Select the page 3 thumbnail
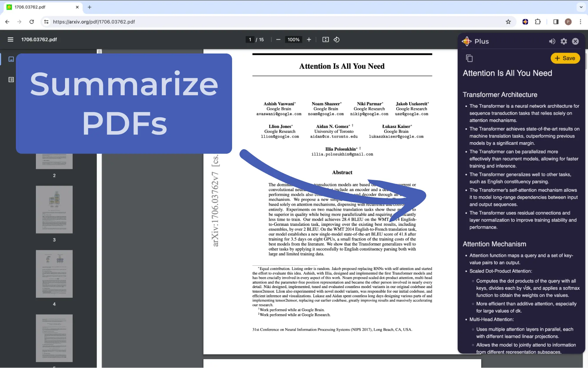This screenshot has width=588, height=368. pyautogui.click(x=54, y=209)
